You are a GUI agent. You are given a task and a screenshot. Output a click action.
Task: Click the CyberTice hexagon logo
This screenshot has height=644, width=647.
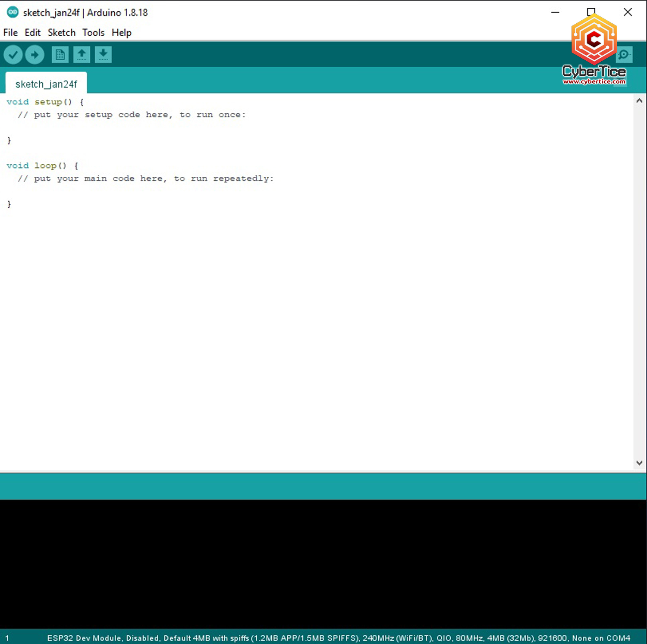[594, 40]
